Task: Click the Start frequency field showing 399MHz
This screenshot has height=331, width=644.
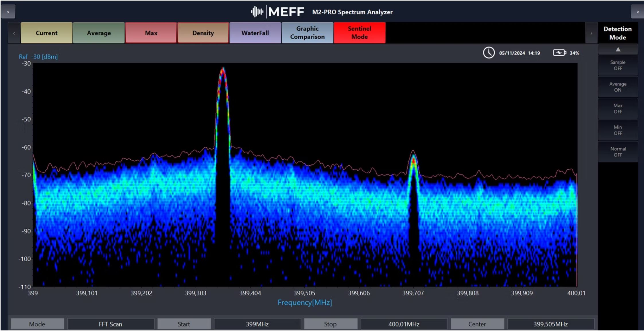Action: [257, 324]
